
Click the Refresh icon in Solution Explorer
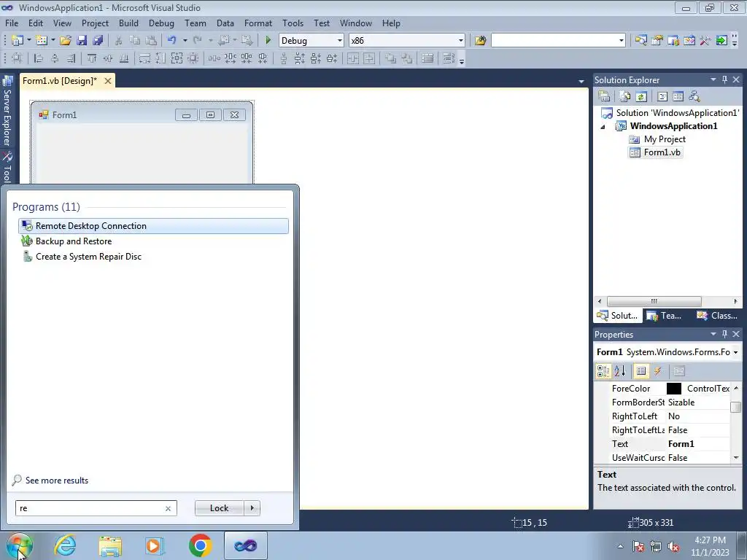641,97
